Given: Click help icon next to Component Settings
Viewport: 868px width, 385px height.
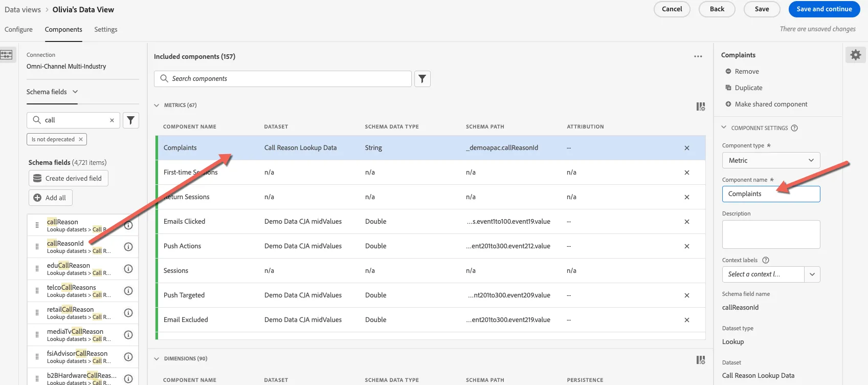Looking at the screenshot, I should coord(794,128).
